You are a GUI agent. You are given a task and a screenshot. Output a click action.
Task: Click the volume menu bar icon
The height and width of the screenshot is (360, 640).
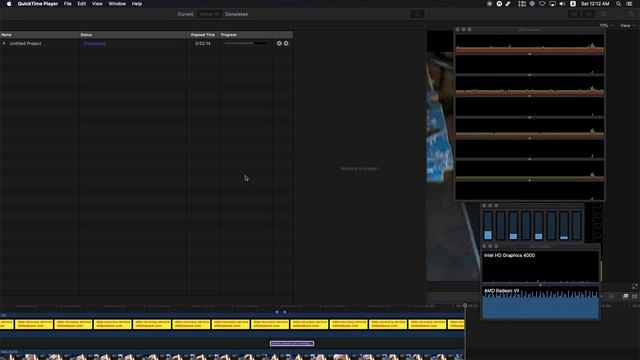pyautogui.click(x=562, y=4)
